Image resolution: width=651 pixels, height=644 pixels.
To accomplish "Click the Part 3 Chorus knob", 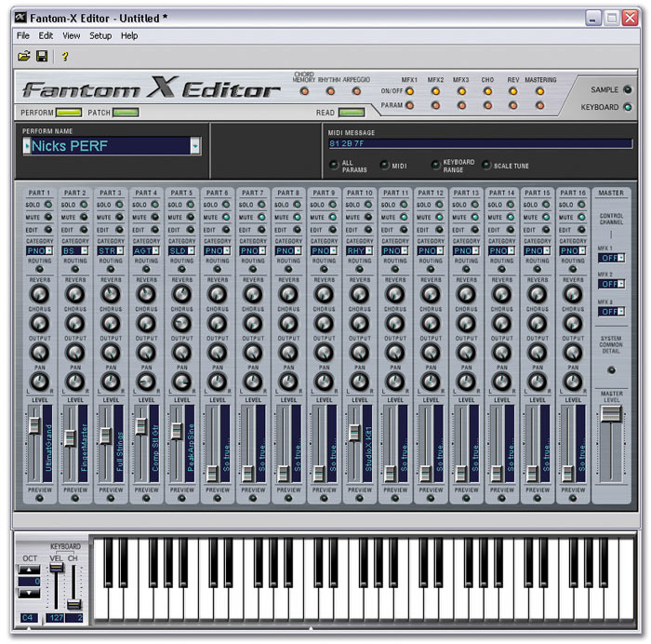I will [111, 323].
